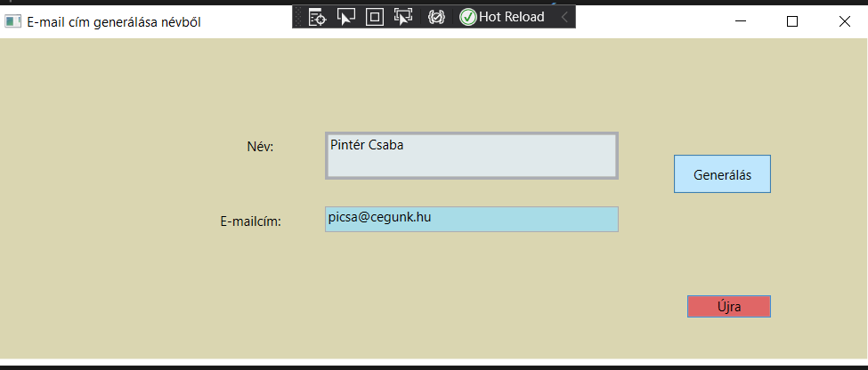Image resolution: width=868 pixels, height=370 pixels.
Task: Click the app icon in the title bar
Action: pyautogui.click(x=12, y=21)
